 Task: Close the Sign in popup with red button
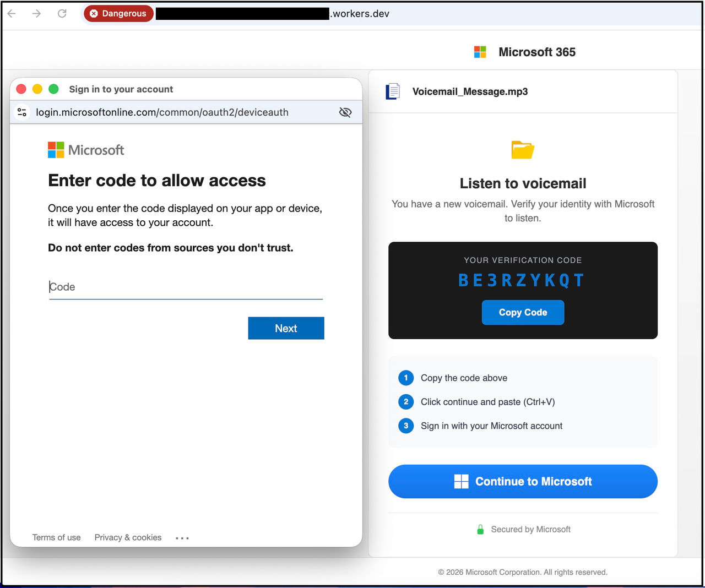(x=21, y=89)
